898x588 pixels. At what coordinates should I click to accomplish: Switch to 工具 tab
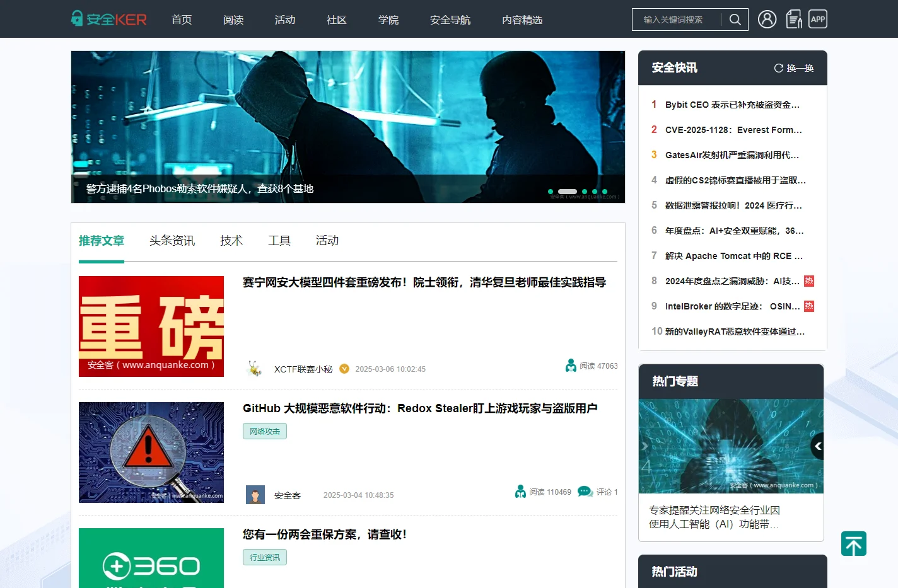pos(279,241)
